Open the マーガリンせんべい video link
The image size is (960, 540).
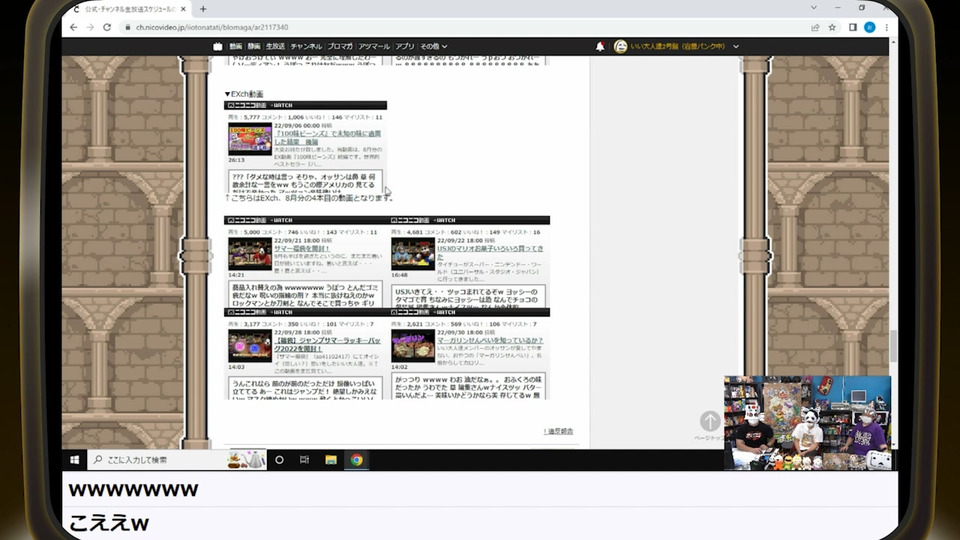[490, 340]
